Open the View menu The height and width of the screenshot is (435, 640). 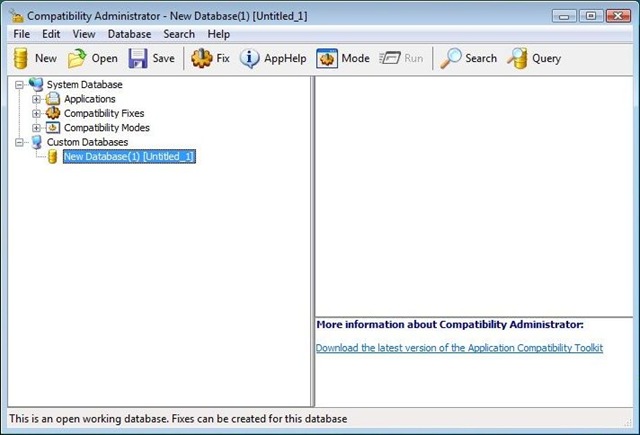(84, 34)
